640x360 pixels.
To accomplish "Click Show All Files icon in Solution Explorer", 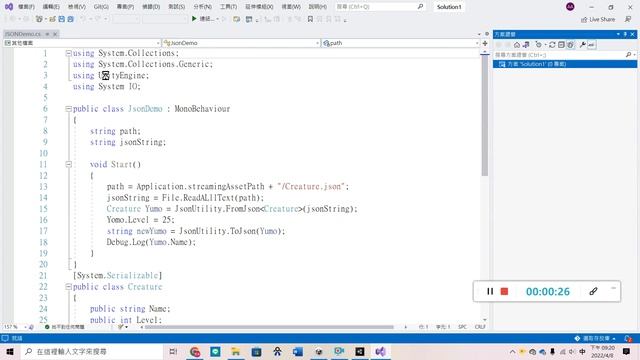I will pos(570,44).
